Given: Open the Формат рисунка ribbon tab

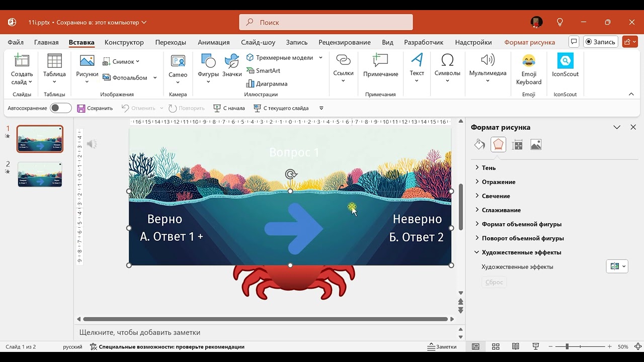Looking at the screenshot, I should click(530, 42).
